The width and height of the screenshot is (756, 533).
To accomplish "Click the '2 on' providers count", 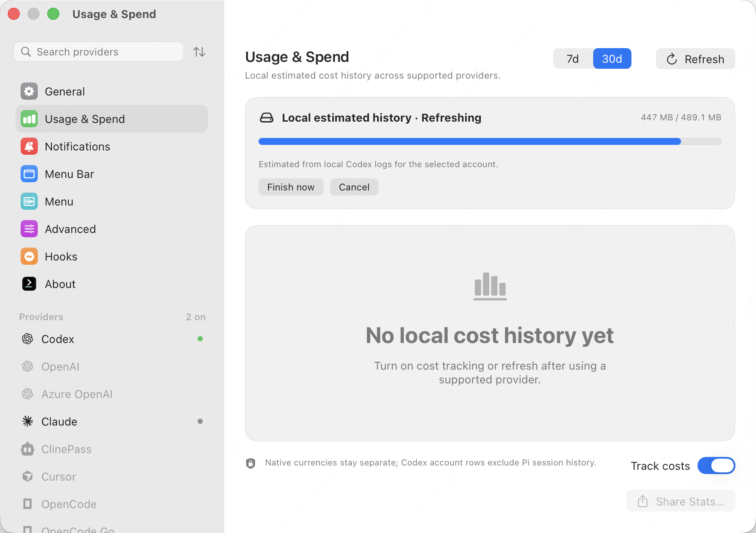I will click(196, 317).
